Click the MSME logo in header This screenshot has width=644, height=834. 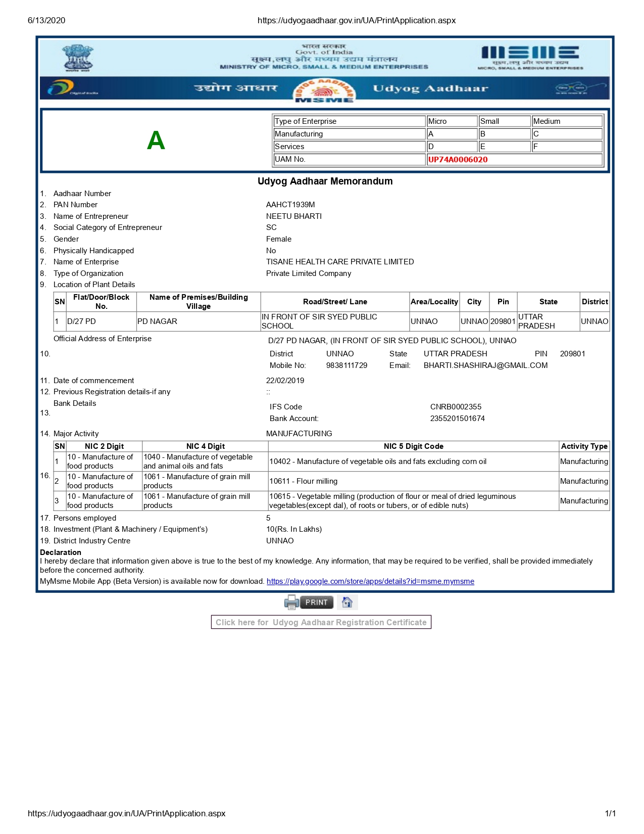[x=530, y=57]
